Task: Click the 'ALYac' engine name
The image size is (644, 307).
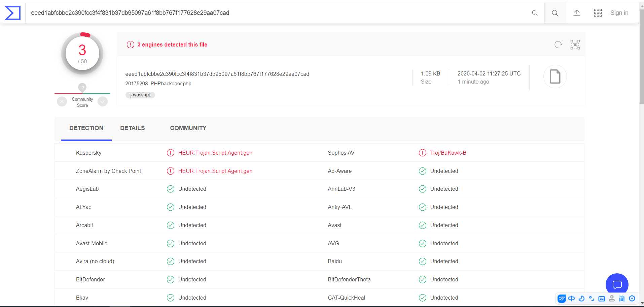Action: [83, 207]
